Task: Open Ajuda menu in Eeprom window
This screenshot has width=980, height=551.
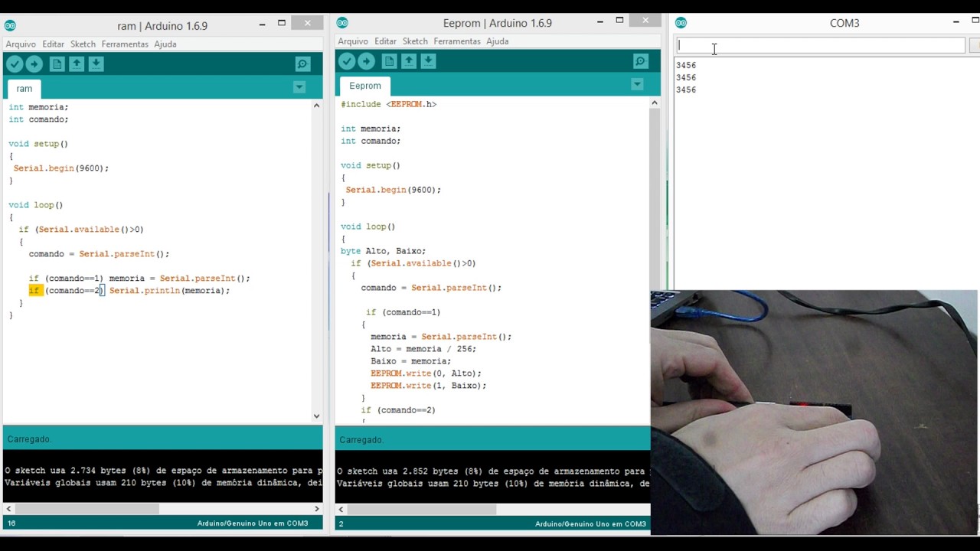Action: pyautogui.click(x=498, y=41)
